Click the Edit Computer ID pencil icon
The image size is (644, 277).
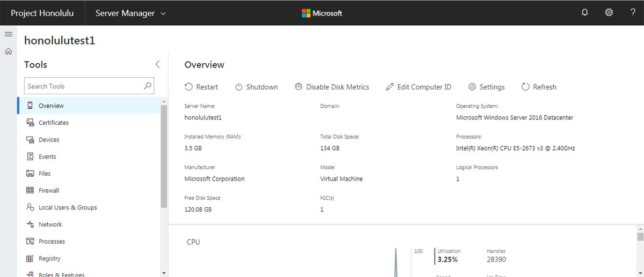(x=390, y=87)
